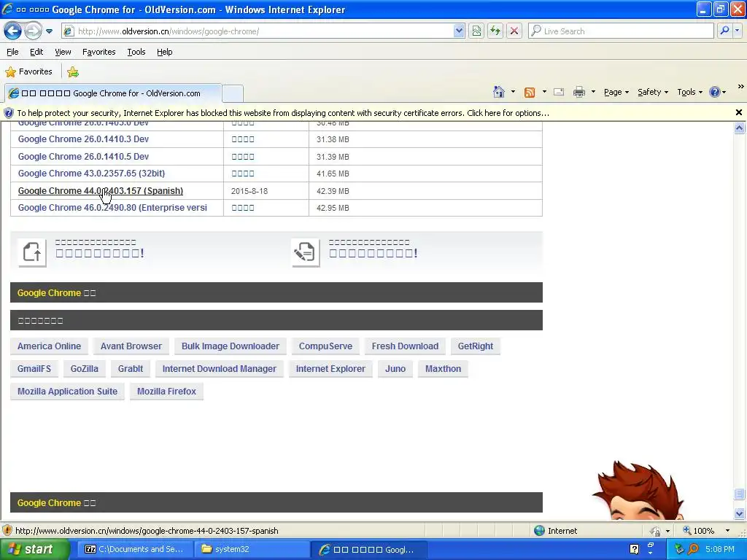Expand the Home button dropdown arrow
Image resolution: width=747 pixels, height=560 pixels.
513,92
